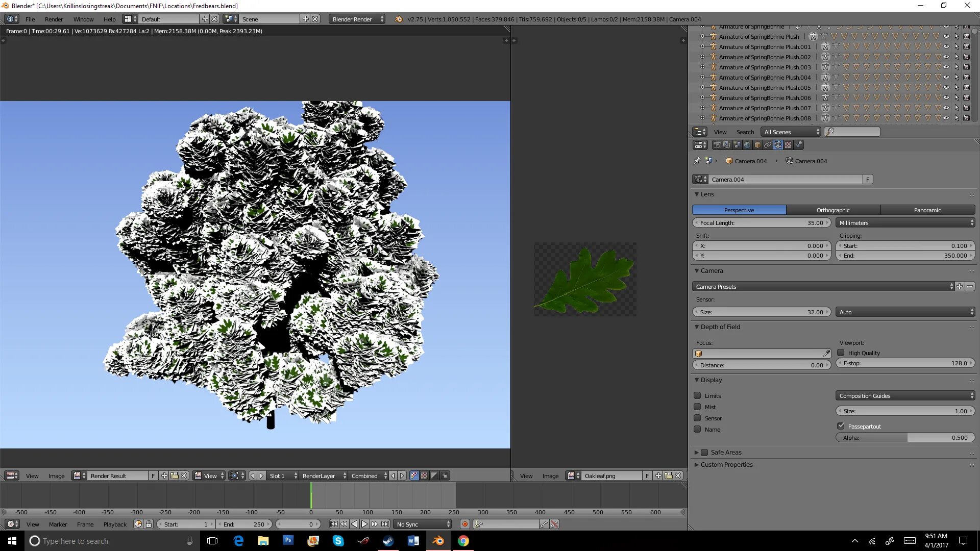This screenshot has width=980, height=551.
Task: Choose the Panoramic lens button
Action: 927,210
